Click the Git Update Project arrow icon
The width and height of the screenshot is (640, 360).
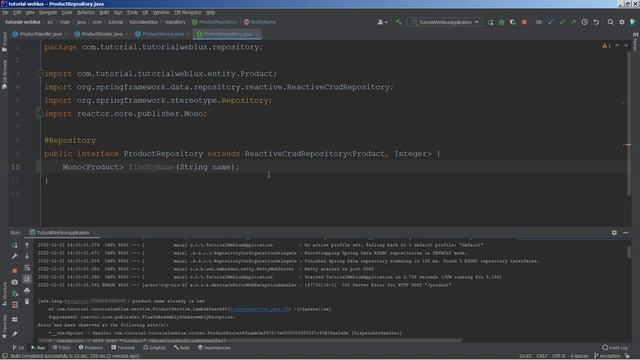[x=551, y=22]
